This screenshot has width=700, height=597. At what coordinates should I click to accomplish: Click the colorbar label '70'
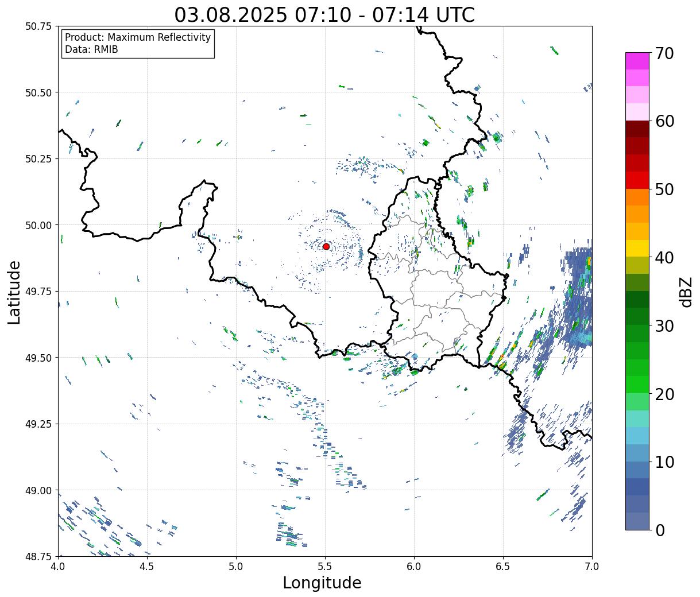(664, 53)
